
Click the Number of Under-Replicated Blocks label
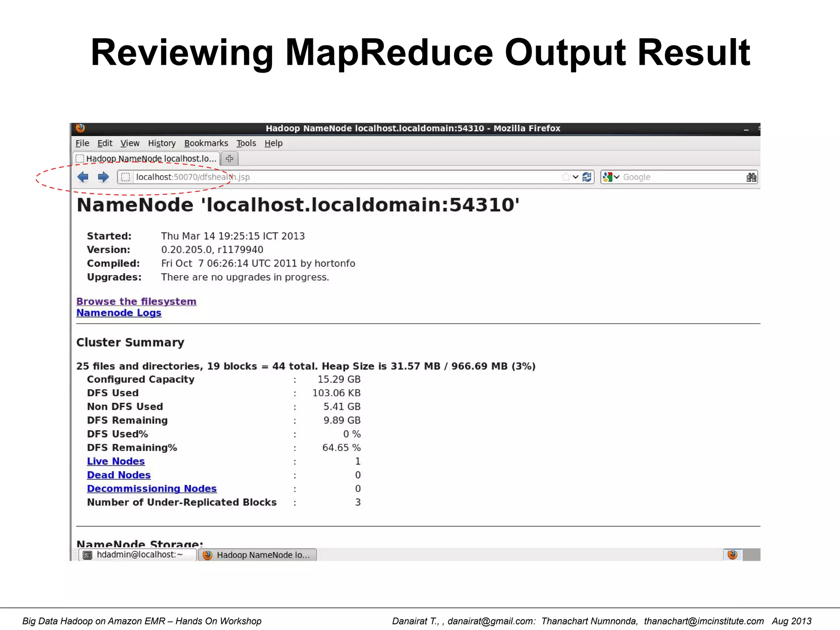click(x=182, y=502)
